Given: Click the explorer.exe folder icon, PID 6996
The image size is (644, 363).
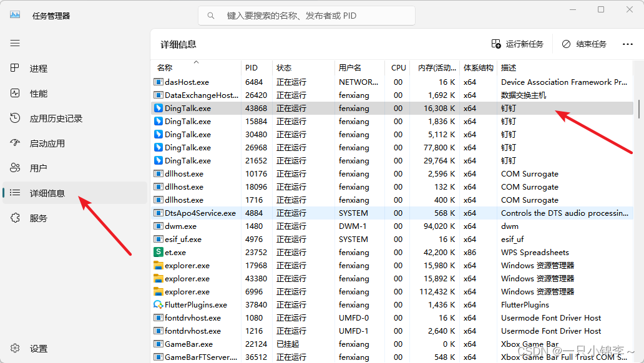Looking at the screenshot, I should tap(158, 291).
